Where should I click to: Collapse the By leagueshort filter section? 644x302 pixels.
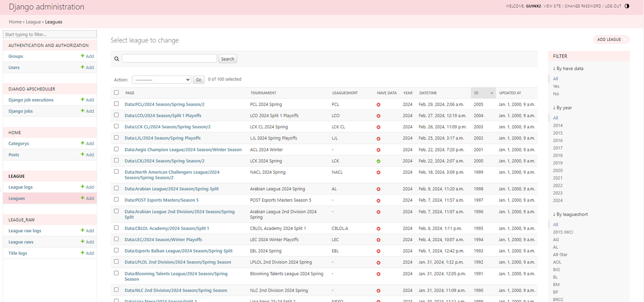click(x=570, y=214)
